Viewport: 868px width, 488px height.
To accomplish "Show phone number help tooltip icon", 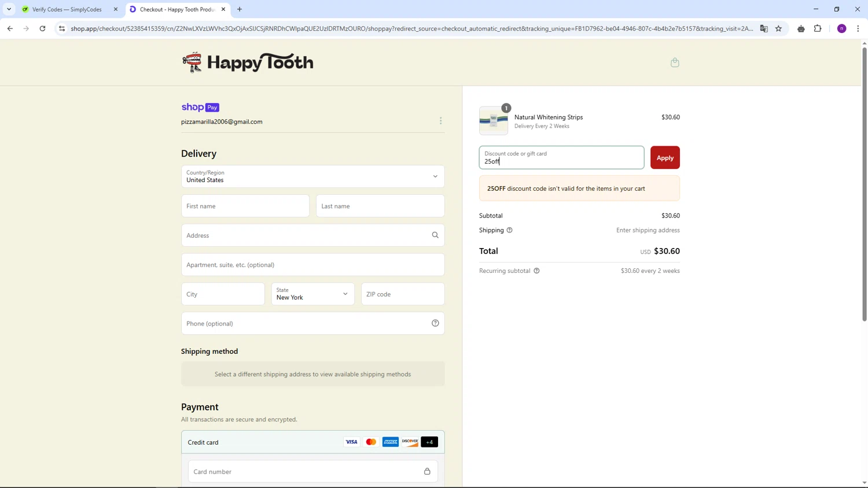I will [x=435, y=323].
